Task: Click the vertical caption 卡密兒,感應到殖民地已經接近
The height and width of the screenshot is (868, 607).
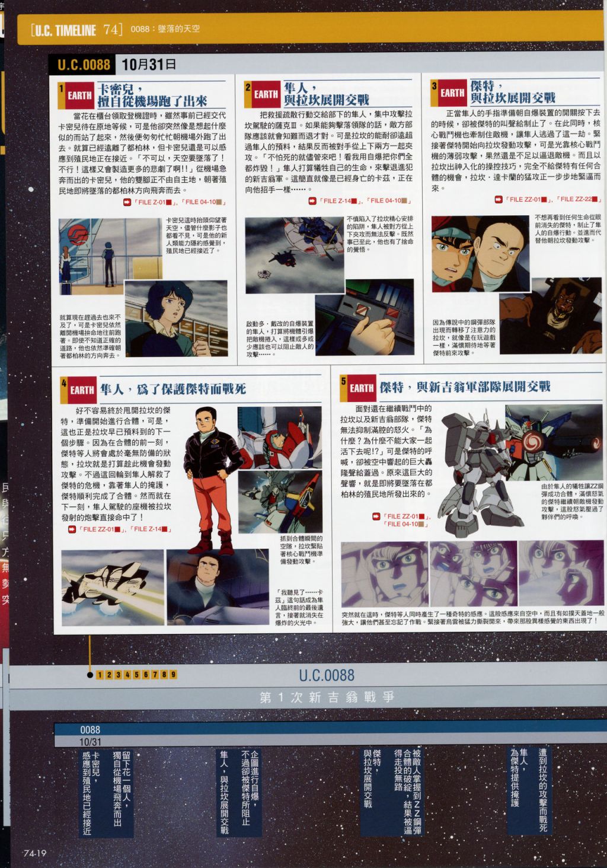Action: click(92, 793)
